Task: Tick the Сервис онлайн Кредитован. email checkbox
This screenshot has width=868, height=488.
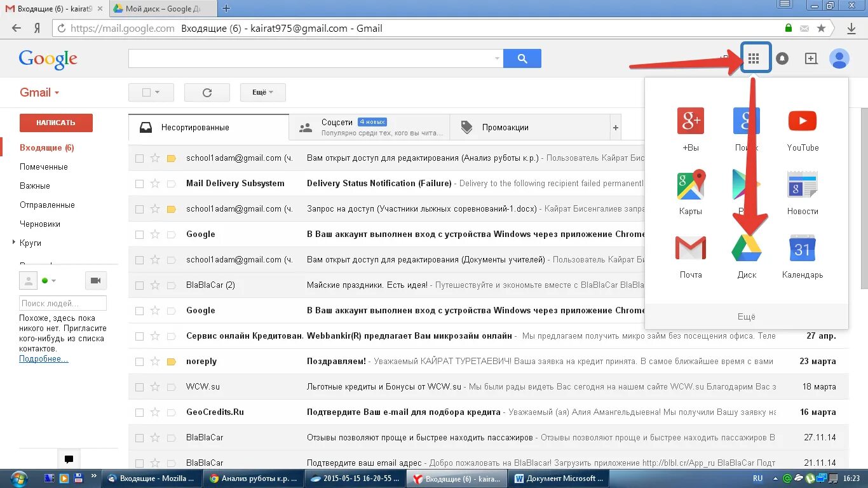Action: (x=139, y=336)
